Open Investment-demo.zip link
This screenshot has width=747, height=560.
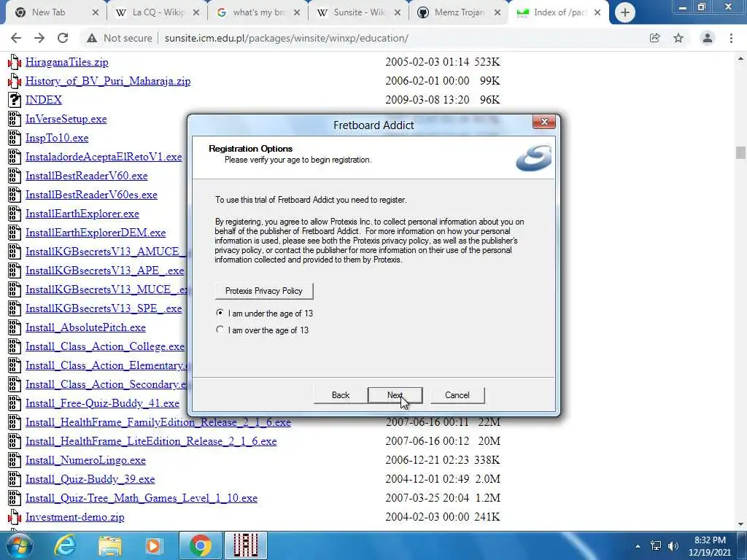75,517
